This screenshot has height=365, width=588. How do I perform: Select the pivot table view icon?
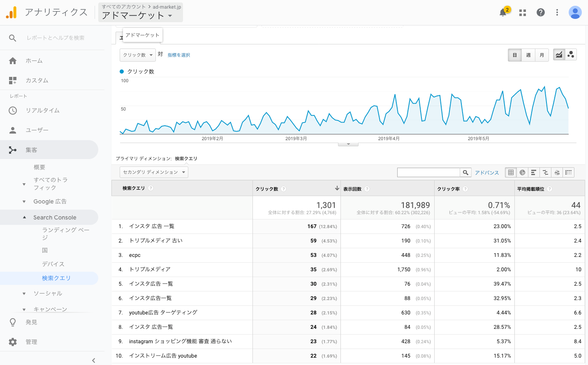pos(568,173)
